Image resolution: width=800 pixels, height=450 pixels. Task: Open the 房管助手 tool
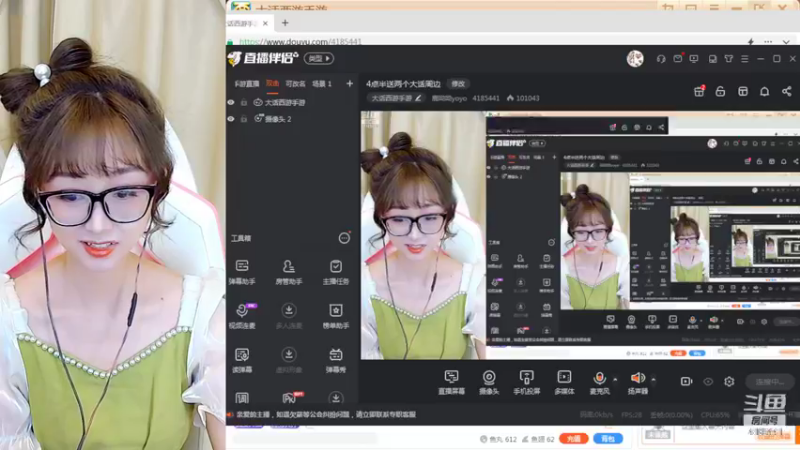pyautogui.click(x=289, y=271)
